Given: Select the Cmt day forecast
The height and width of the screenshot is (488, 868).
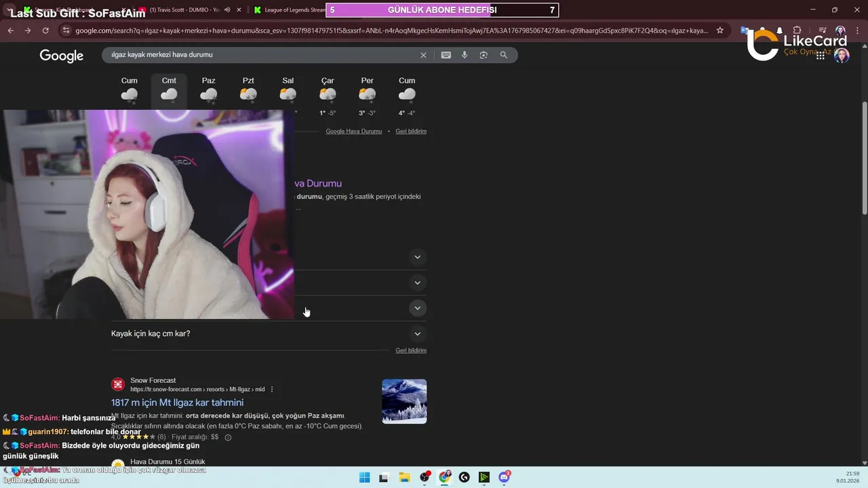Looking at the screenshot, I should click(169, 92).
